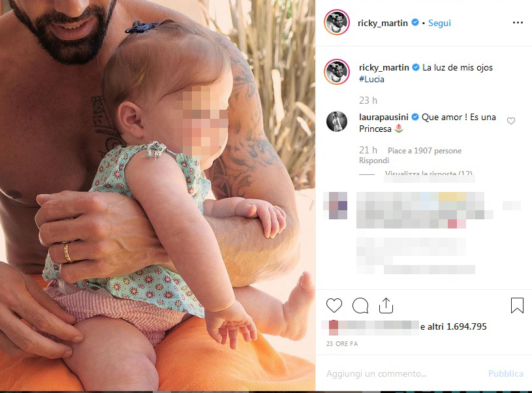Image resolution: width=532 pixels, height=393 pixels.
Task: View likes via 'Piace a 1907 persone'
Action: click(424, 151)
